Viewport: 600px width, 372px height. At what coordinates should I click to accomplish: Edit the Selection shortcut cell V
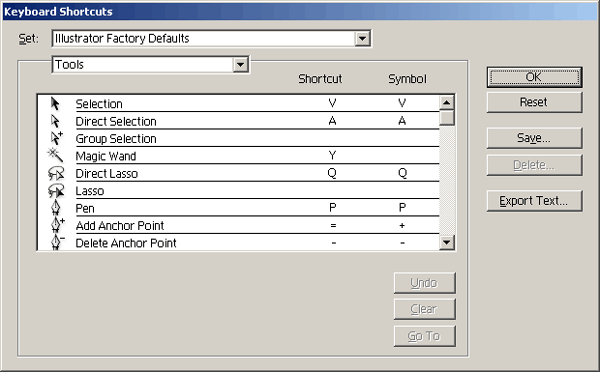(x=332, y=103)
